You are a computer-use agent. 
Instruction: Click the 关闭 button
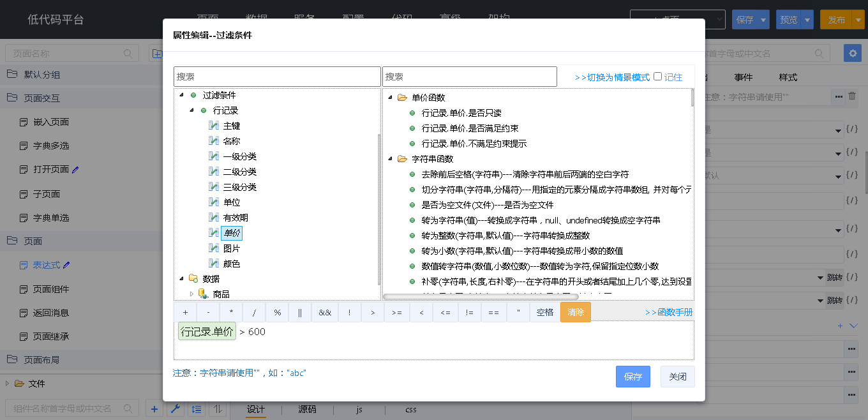click(678, 377)
